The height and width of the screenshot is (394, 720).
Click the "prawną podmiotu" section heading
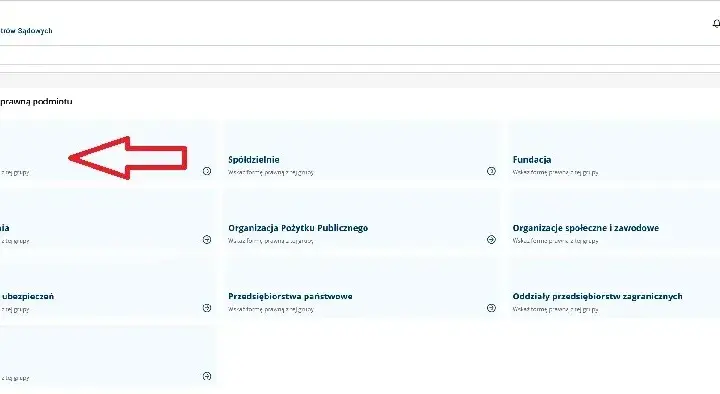tap(36, 101)
